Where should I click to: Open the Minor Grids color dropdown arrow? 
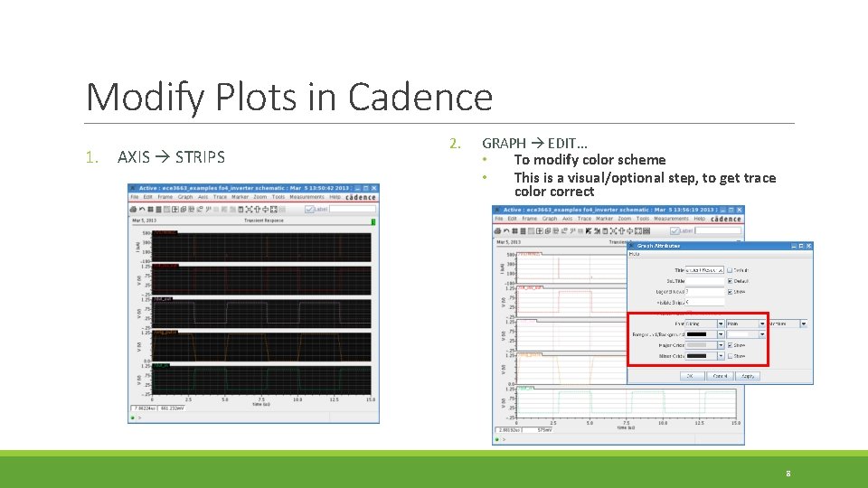point(721,356)
